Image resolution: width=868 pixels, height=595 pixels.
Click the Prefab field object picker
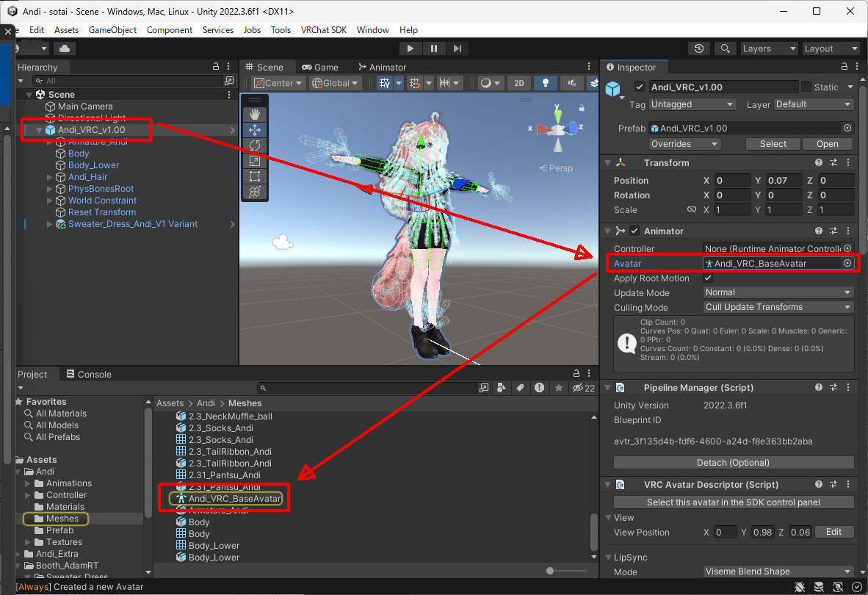(847, 128)
